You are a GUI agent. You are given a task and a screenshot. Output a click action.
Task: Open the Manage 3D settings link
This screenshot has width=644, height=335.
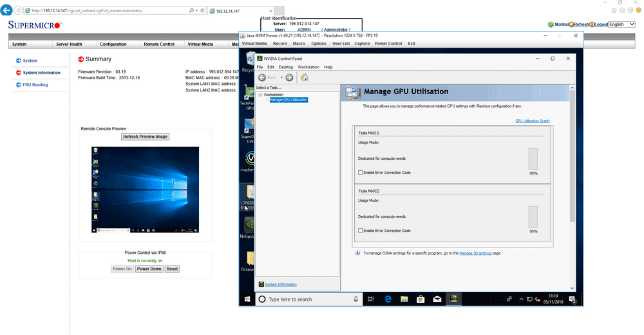click(x=475, y=253)
